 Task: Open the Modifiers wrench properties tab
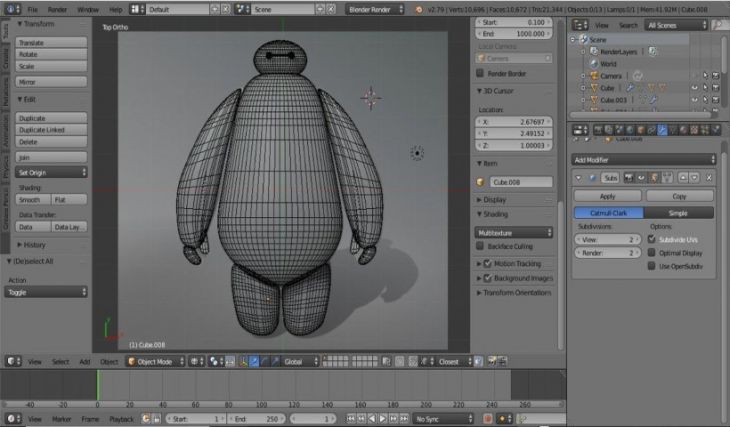662,130
